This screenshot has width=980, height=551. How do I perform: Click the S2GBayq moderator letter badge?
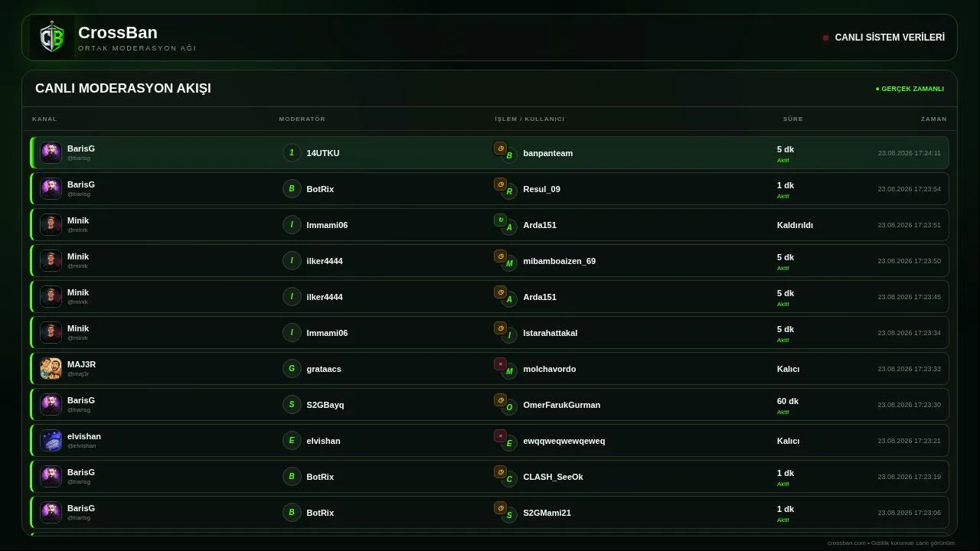point(292,405)
